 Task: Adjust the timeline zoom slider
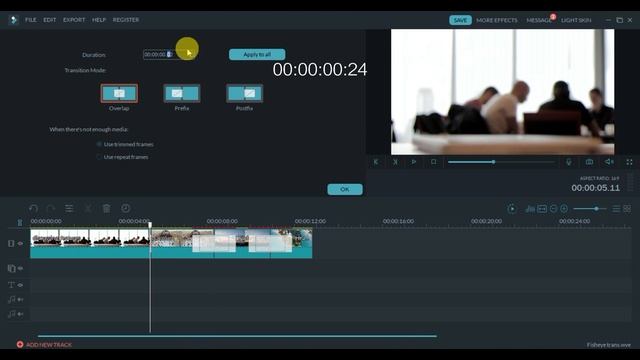(589, 209)
